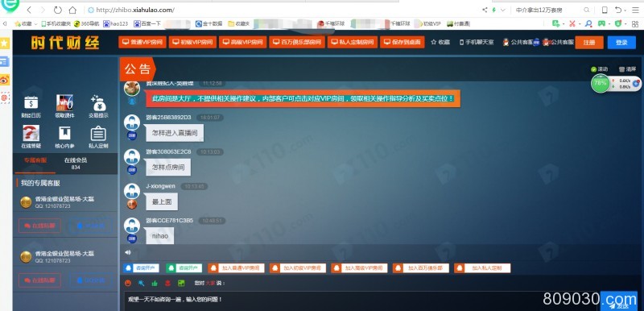Image resolution: width=644 pixels, height=311 pixels.
Task: Click the green shield security icon
Action: [618, 23]
